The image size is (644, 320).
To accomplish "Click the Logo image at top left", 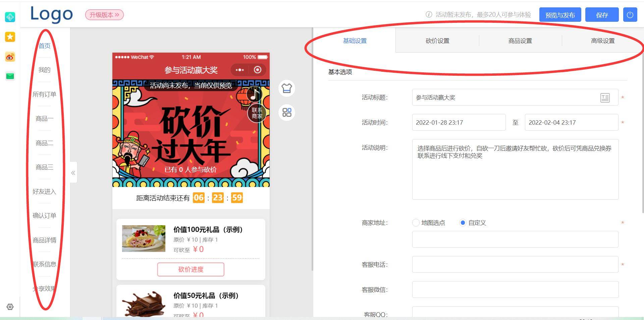I will [x=52, y=14].
